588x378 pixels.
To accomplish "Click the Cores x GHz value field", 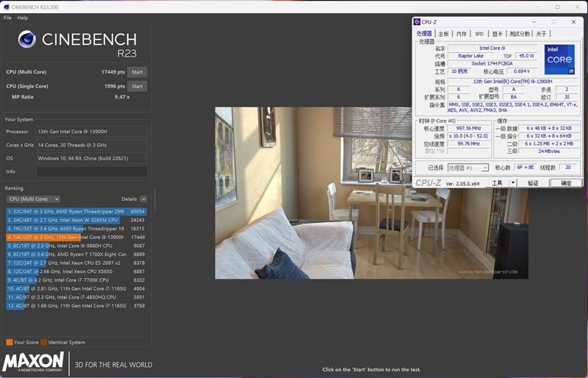I will 92,145.
